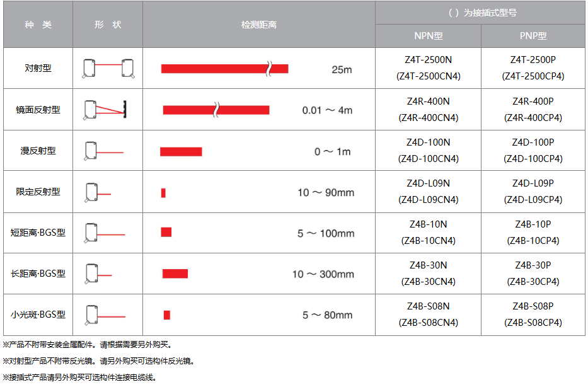Click the red 0.01～4m detection range bar
588x387 pixels.
coord(216,110)
